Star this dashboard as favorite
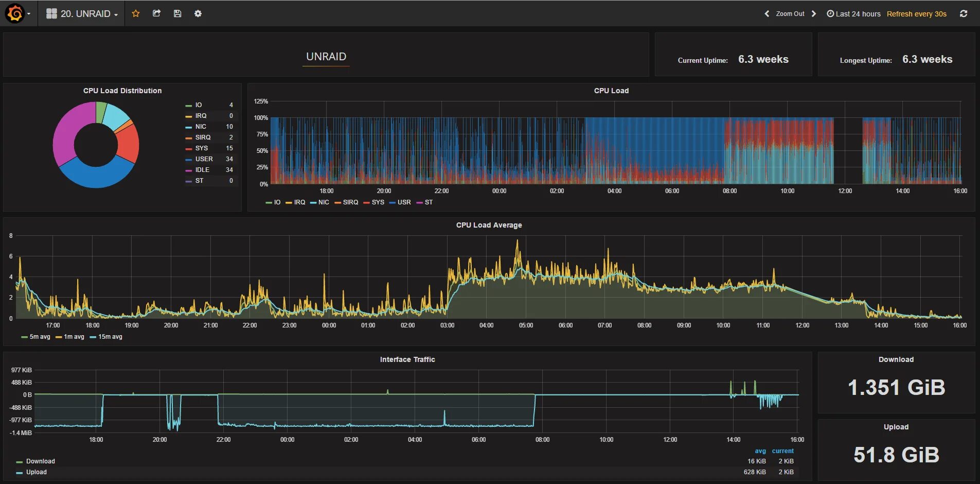 click(x=136, y=14)
